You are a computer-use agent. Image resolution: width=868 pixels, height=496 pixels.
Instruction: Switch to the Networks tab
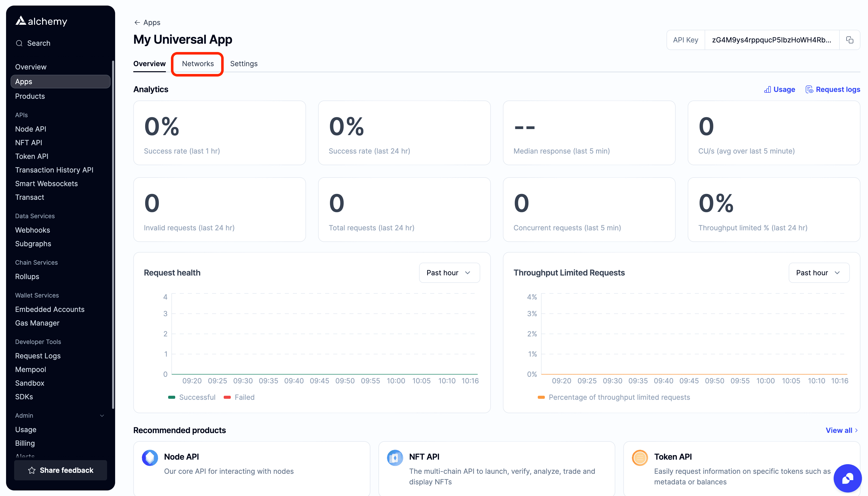coord(197,64)
